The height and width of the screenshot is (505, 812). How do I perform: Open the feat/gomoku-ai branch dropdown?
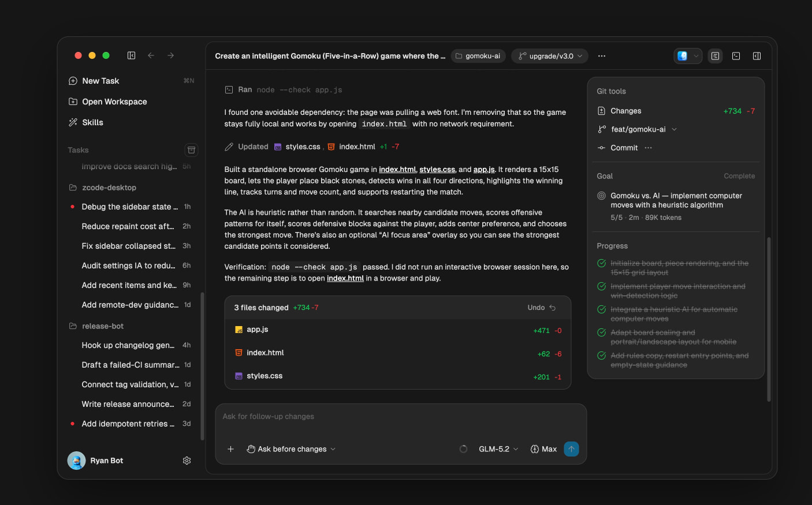click(x=637, y=129)
